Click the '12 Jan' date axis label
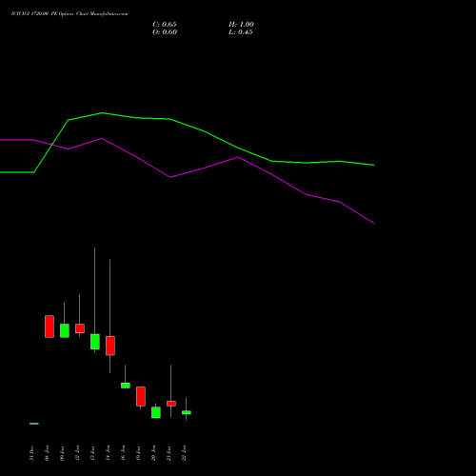476x476 pixels. click(77, 453)
